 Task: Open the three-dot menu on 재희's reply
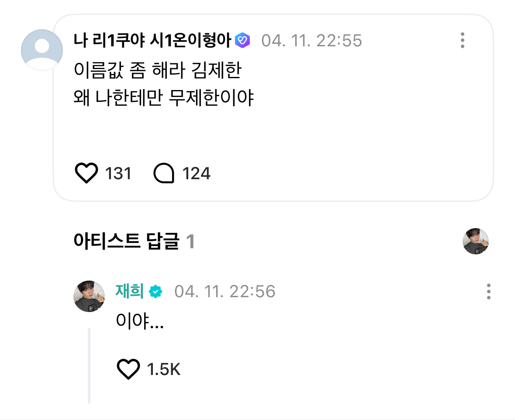(x=489, y=292)
